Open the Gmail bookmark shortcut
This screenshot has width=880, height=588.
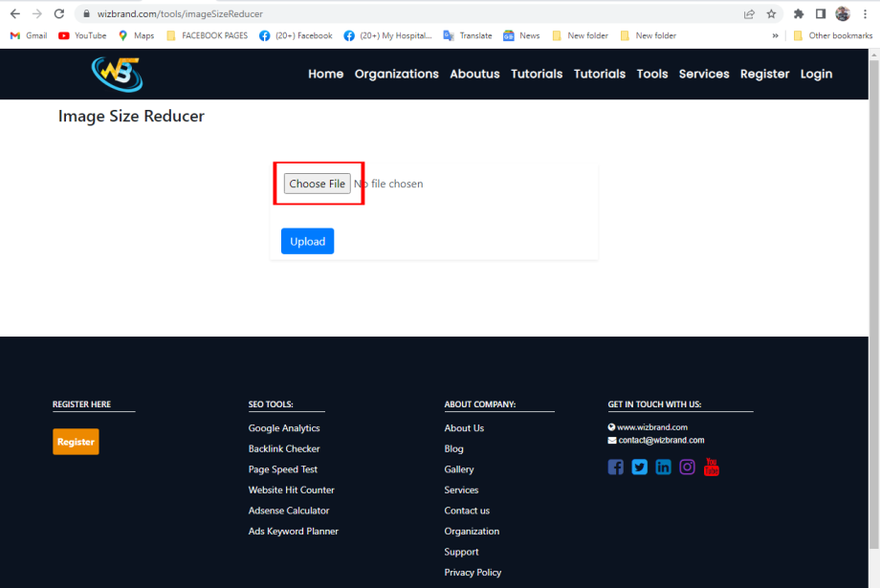28,35
